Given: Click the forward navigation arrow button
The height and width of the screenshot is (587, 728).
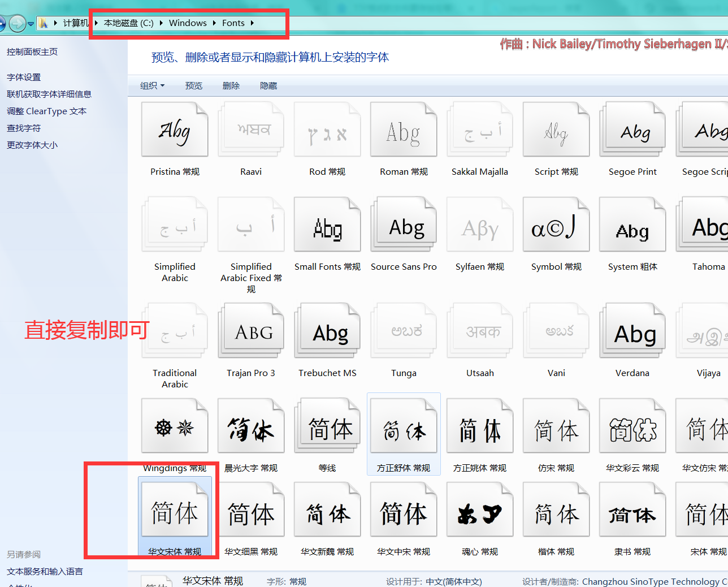Looking at the screenshot, I should coord(18,23).
